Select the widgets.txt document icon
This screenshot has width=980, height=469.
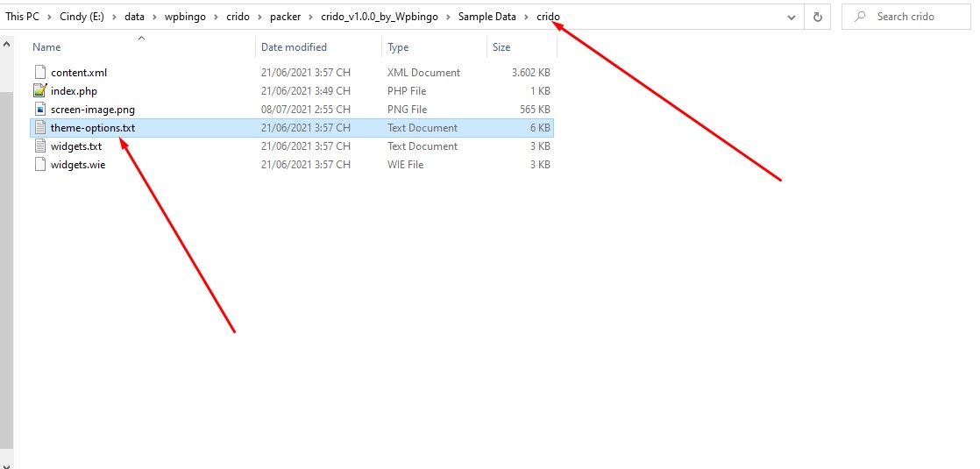point(40,146)
